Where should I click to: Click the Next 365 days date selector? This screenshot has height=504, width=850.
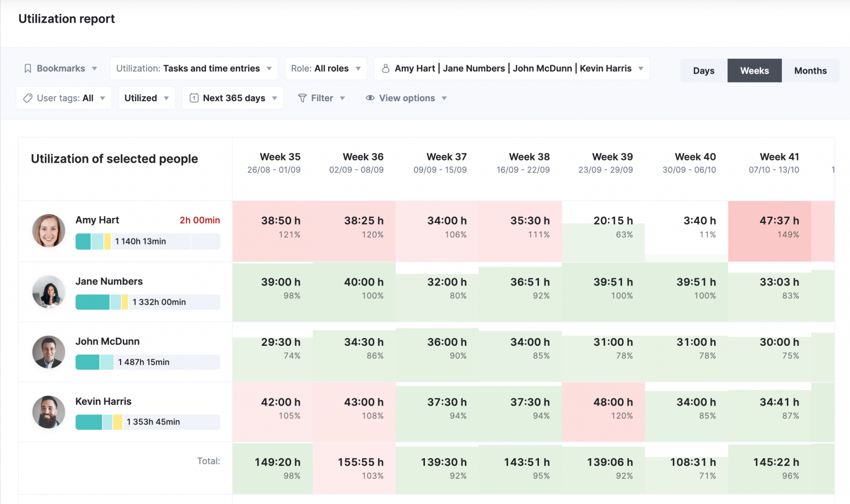(232, 98)
